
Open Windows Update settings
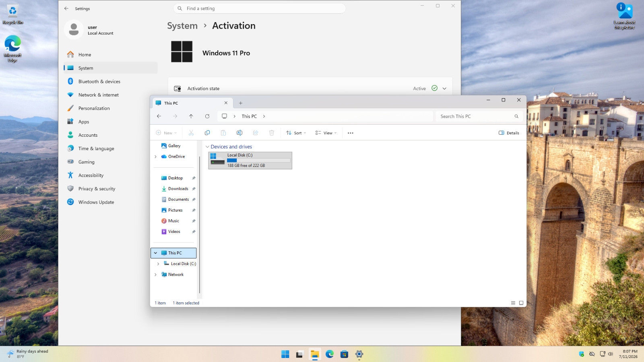[110, 202]
